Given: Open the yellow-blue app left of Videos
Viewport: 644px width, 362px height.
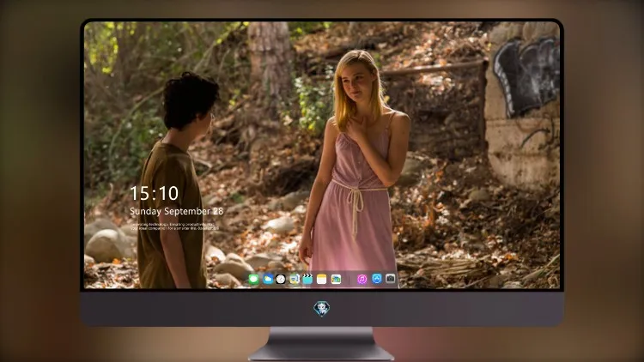Looking at the screenshot, I should pos(294,279).
